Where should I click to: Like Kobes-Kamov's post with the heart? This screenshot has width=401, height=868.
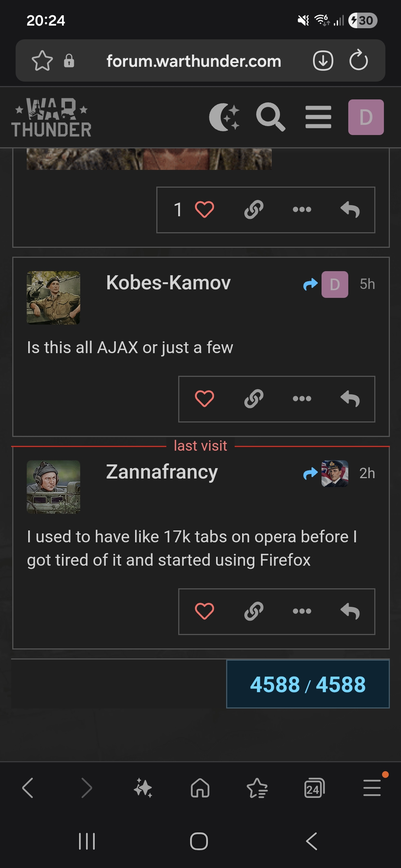(x=204, y=399)
